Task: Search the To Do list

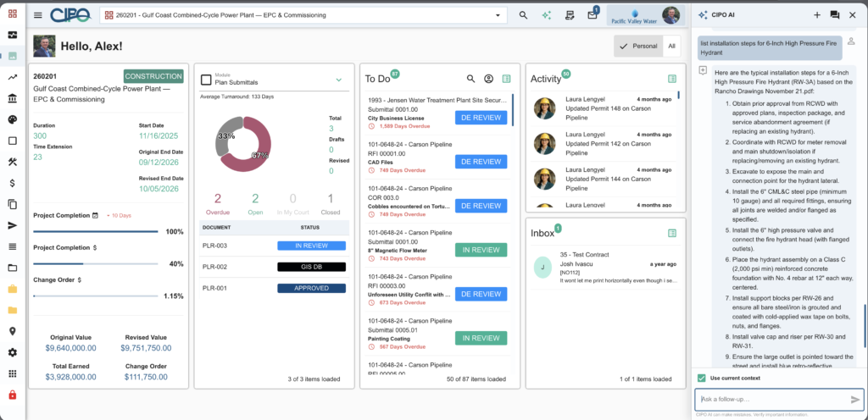Action: coord(471,79)
